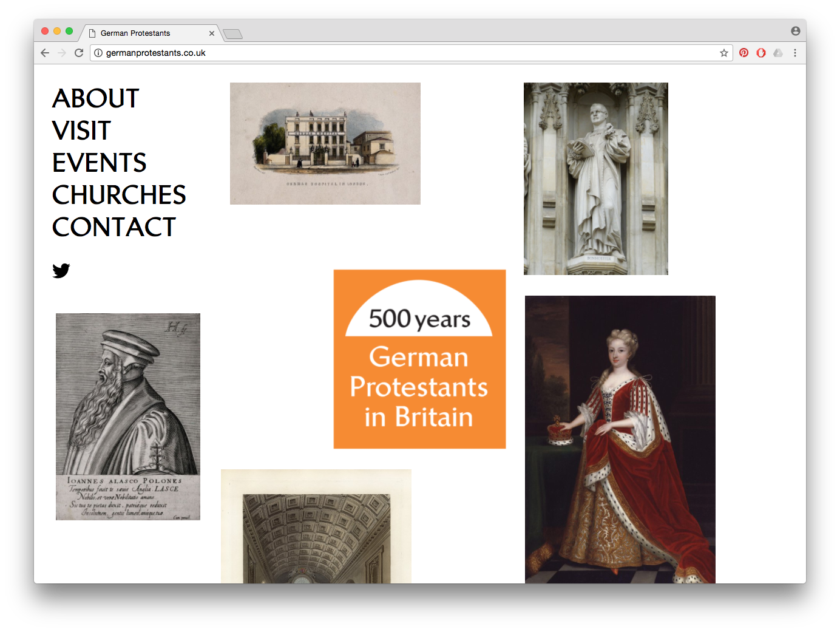Go back using the browser back arrow
The width and height of the screenshot is (840, 632).
click(45, 53)
